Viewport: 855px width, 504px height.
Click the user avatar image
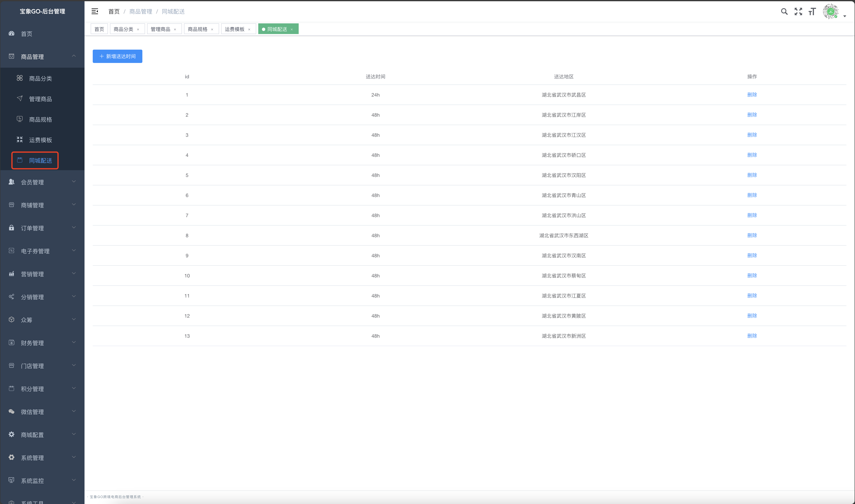[830, 11]
